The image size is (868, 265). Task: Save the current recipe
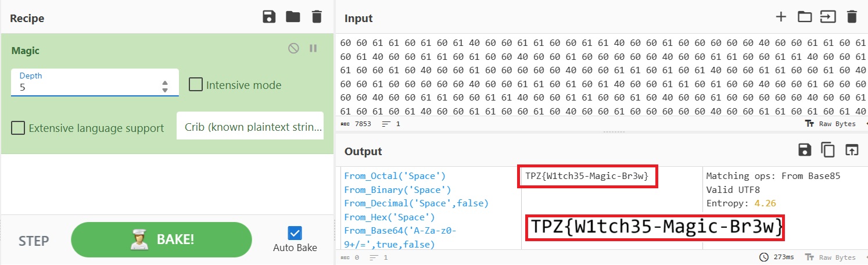(269, 17)
